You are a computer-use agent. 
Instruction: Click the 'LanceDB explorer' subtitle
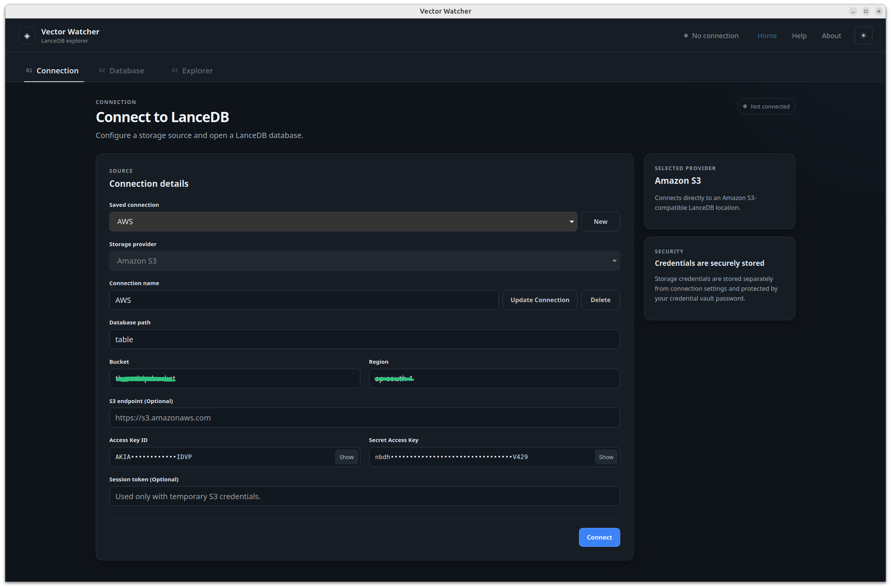[x=65, y=41]
